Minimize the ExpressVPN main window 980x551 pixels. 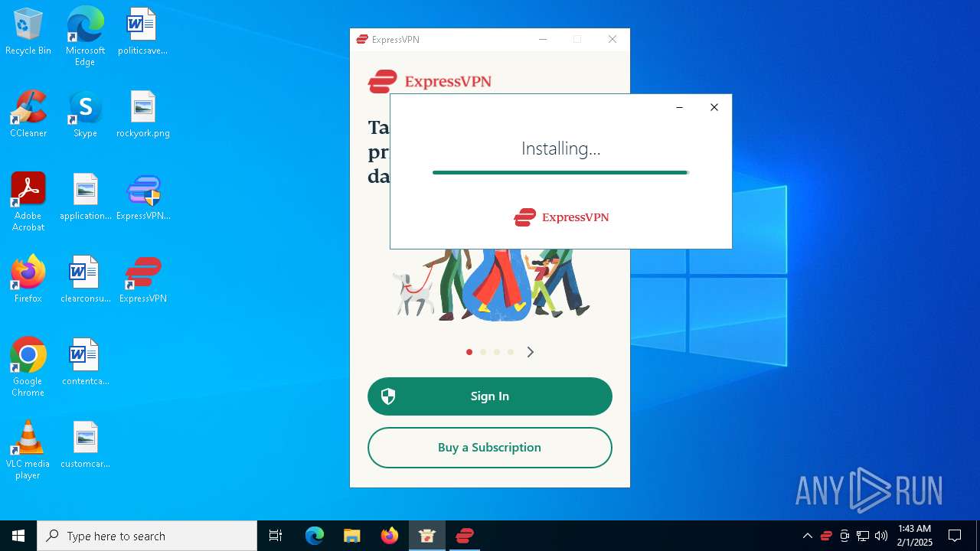click(x=543, y=40)
